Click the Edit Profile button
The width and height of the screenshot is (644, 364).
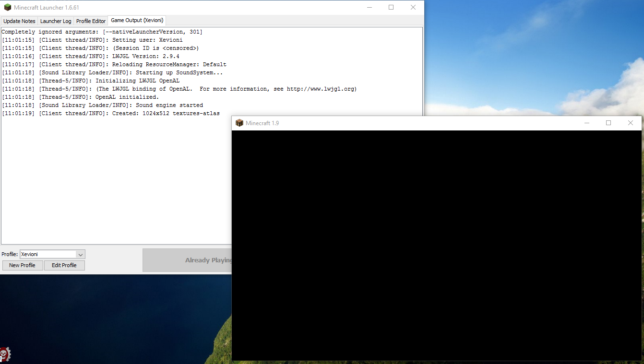click(x=64, y=265)
